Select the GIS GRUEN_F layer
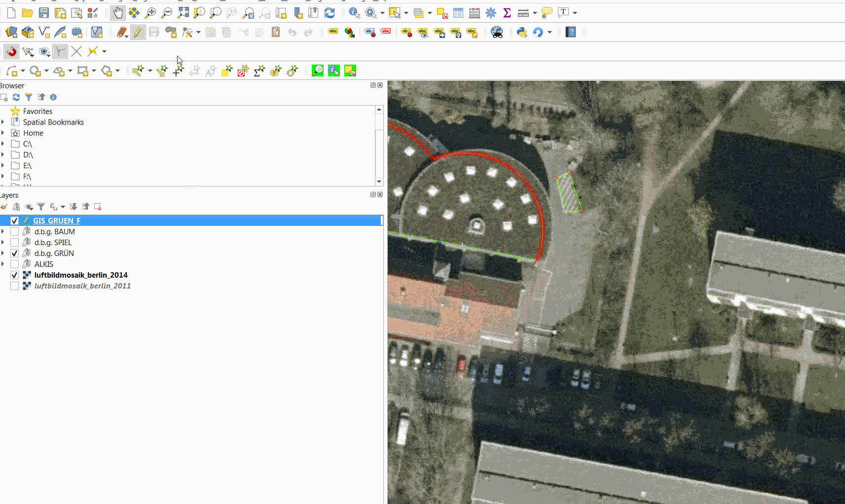Image resolution: width=845 pixels, height=504 pixels. [56, 220]
